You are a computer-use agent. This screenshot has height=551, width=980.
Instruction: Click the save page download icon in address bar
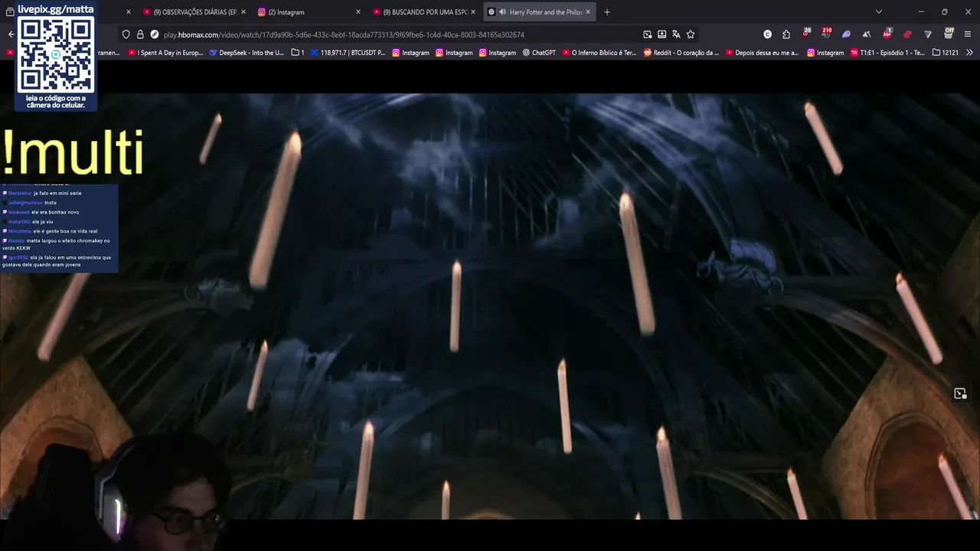pos(661,34)
